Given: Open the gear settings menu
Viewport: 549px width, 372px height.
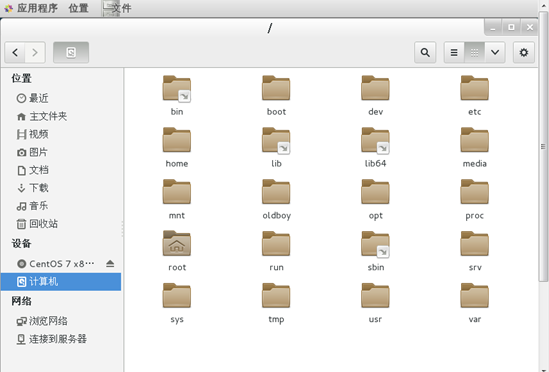Looking at the screenshot, I should (524, 53).
